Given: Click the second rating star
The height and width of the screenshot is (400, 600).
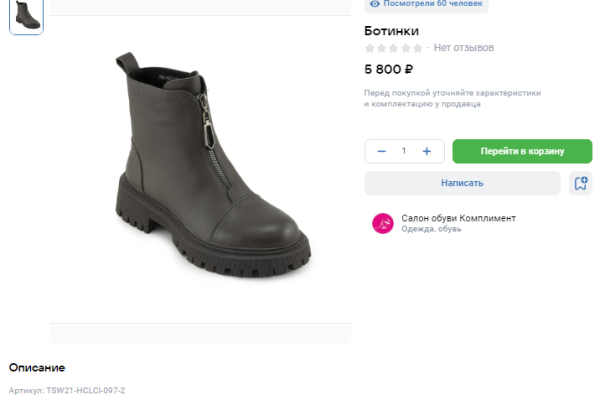Looking at the screenshot, I should click(x=382, y=48).
